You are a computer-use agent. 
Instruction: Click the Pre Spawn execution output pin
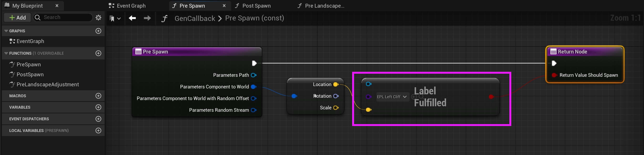254,63
